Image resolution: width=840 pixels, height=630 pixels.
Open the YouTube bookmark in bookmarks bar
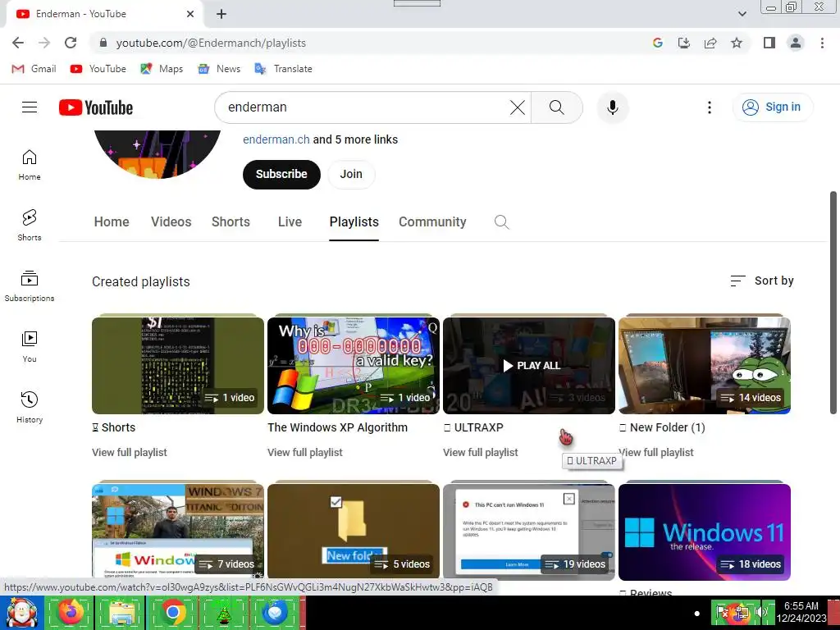click(x=98, y=69)
